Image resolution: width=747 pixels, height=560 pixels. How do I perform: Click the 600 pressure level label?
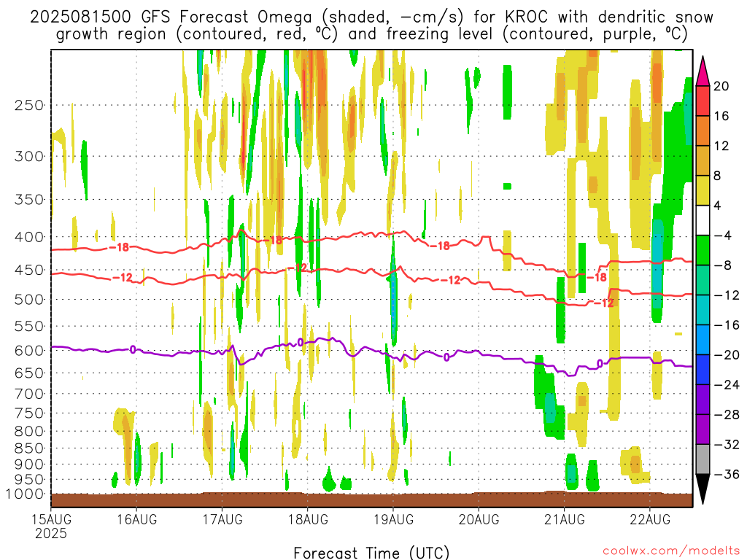pos(29,351)
